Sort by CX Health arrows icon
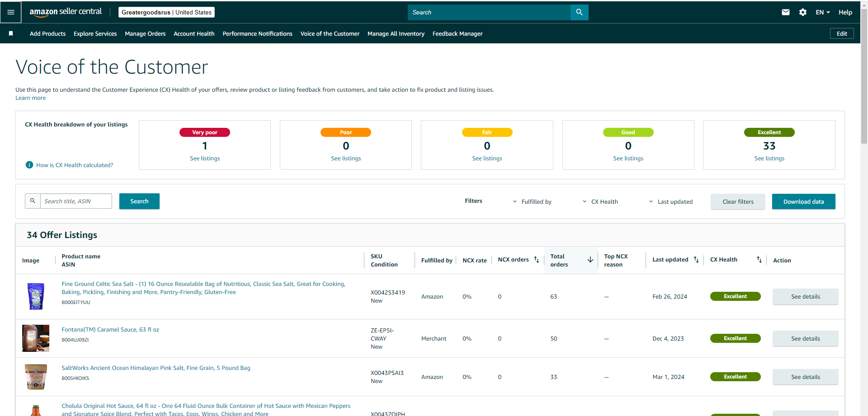Screen dimensions: 868x416 point(759,260)
